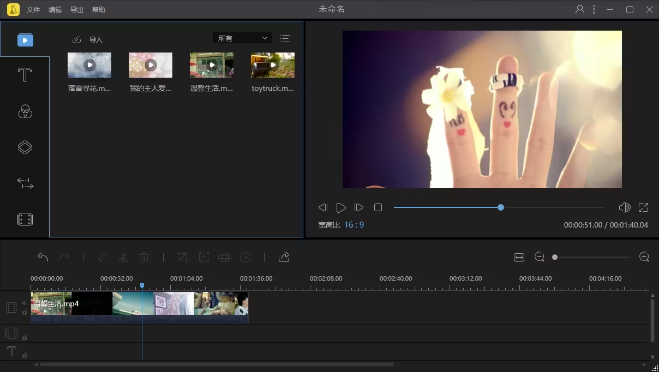
Task: Open the Text panel in the sidebar
Action: [25, 76]
